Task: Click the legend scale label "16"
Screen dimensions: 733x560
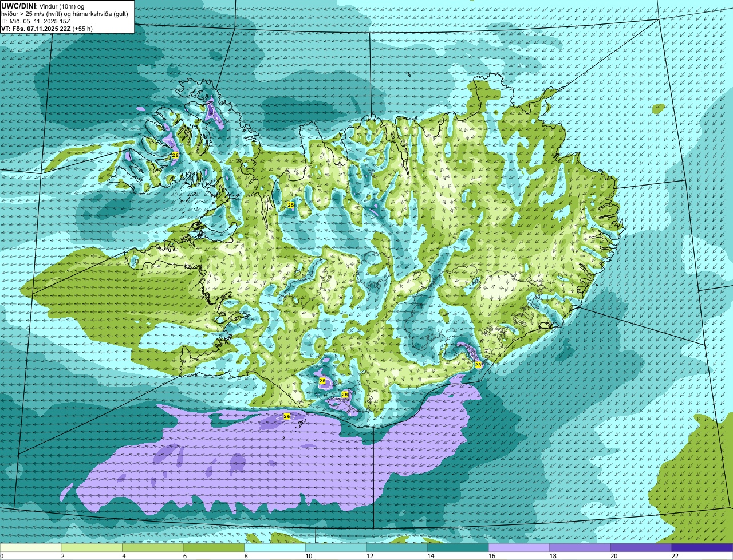Action: 492,556
